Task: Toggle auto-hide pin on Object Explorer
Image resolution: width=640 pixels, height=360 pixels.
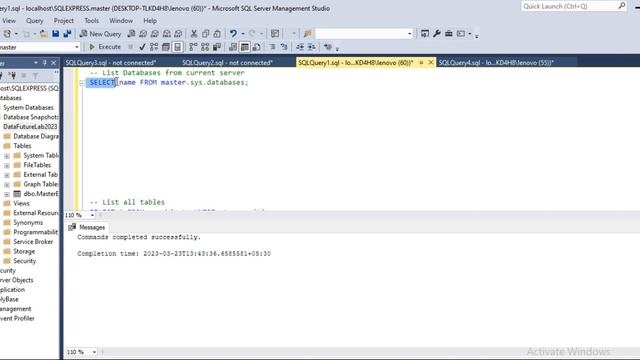Action: tap(45, 62)
